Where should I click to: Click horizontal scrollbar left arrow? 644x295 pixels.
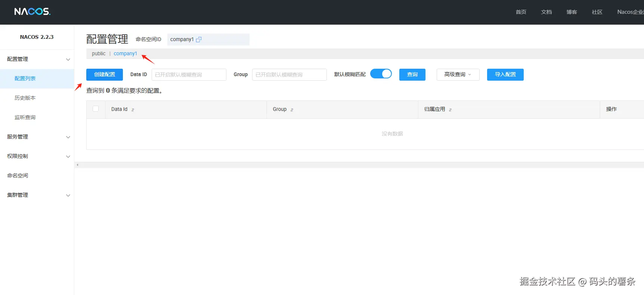pyautogui.click(x=77, y=165)
